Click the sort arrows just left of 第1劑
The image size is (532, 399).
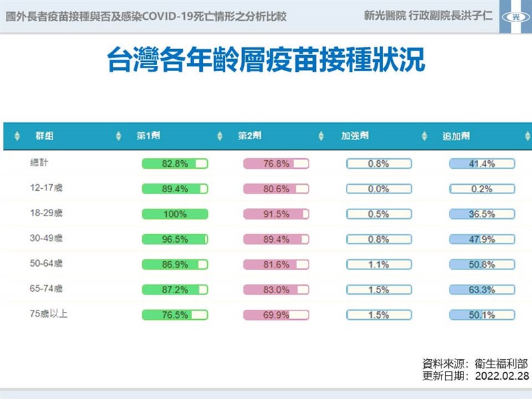pyautogui.click(x=118, y=136)
